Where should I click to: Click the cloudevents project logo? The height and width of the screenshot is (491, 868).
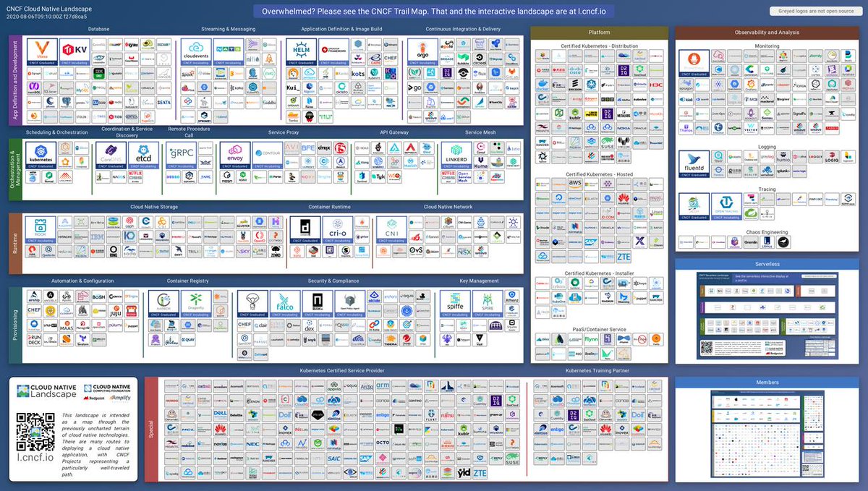(196, 51)
